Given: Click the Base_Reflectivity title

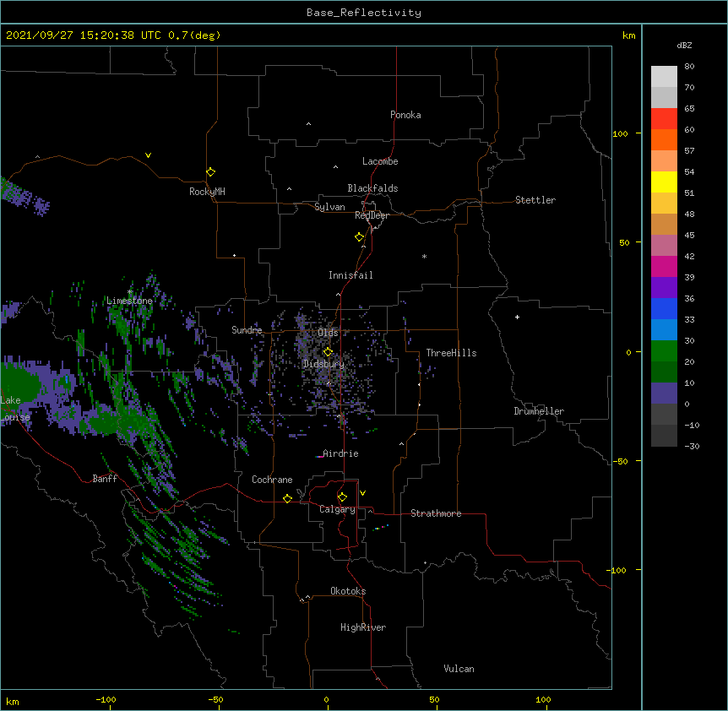Looking at the screenshot, I should (364, 13).
